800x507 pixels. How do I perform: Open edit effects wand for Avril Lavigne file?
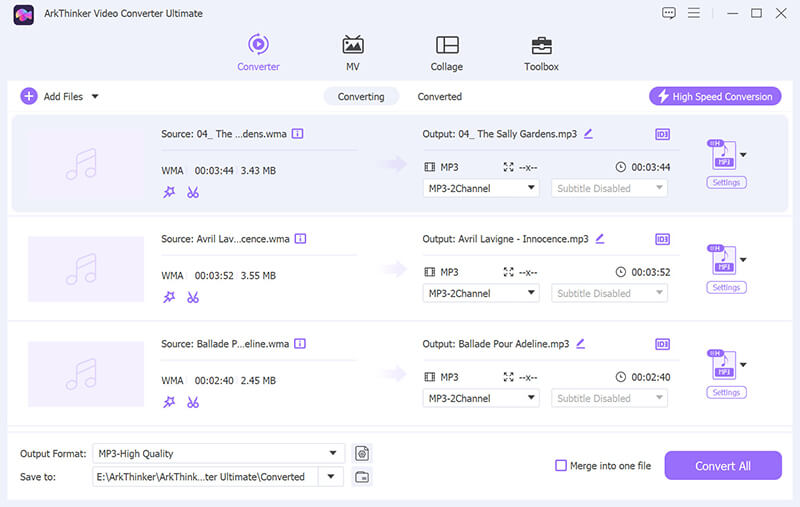(x=169, y=297)
